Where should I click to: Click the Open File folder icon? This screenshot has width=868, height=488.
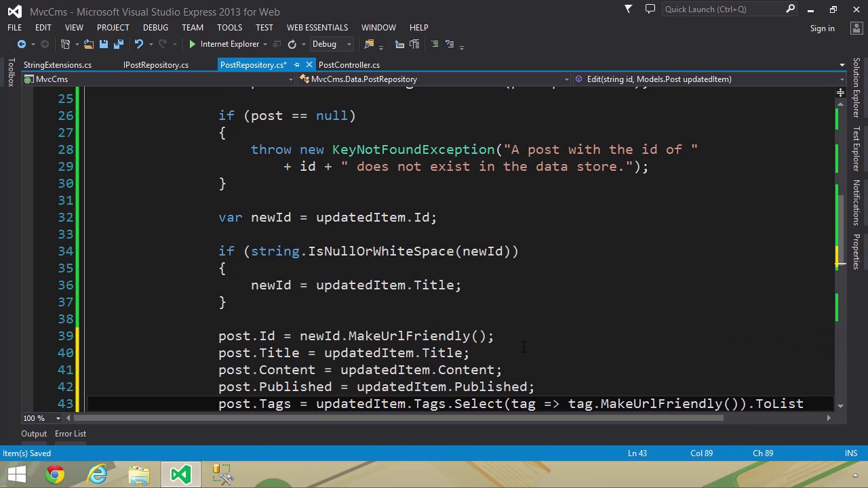click(88, 44)
